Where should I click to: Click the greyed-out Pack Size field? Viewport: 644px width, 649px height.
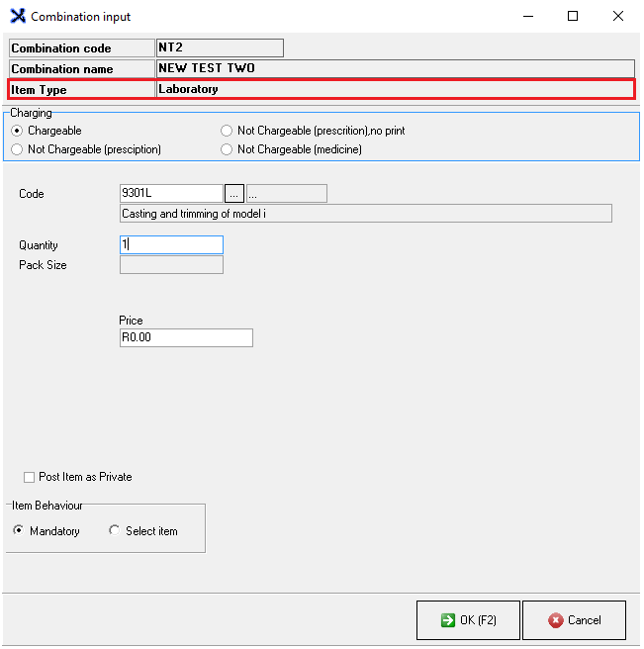point(170,265)
